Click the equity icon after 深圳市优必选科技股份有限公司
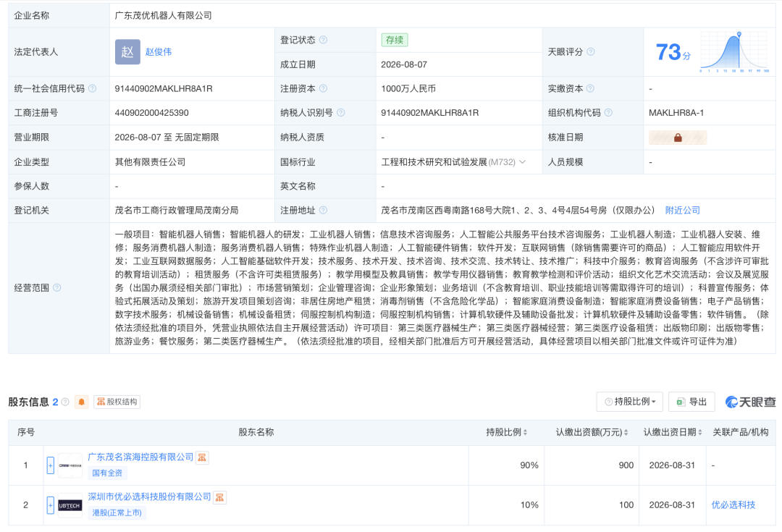 [219, 497]
